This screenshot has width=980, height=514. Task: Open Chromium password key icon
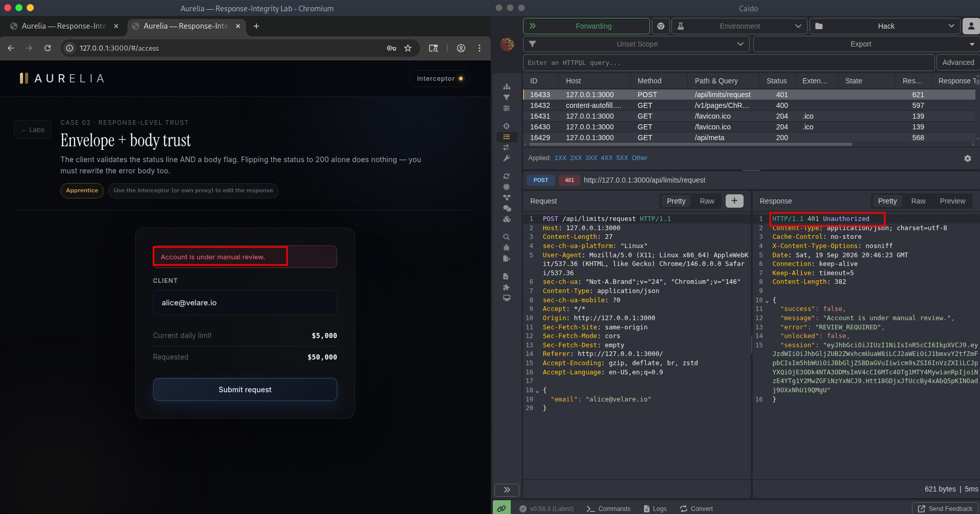[391, 48]
